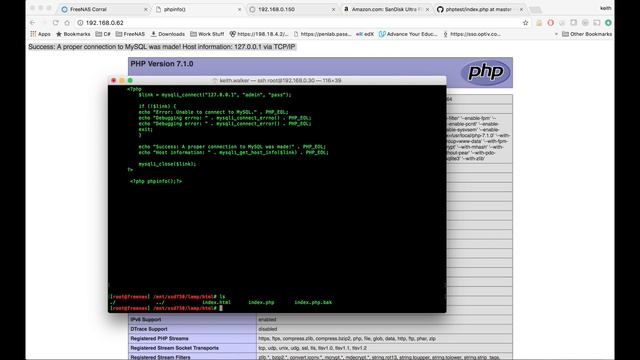Open the FreeNAS bookmarks folder
The width and height of the screenshot is (640, 360).
point(130,34)
